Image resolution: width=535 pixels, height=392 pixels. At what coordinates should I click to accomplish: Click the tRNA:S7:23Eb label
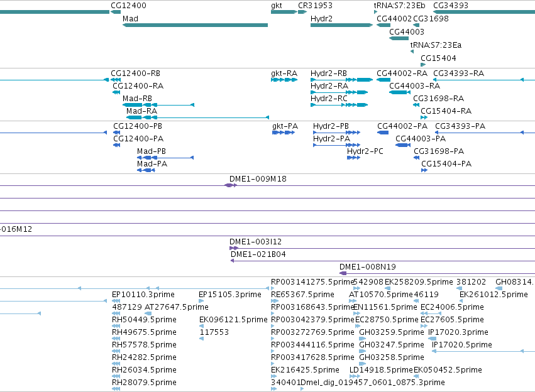400,6
